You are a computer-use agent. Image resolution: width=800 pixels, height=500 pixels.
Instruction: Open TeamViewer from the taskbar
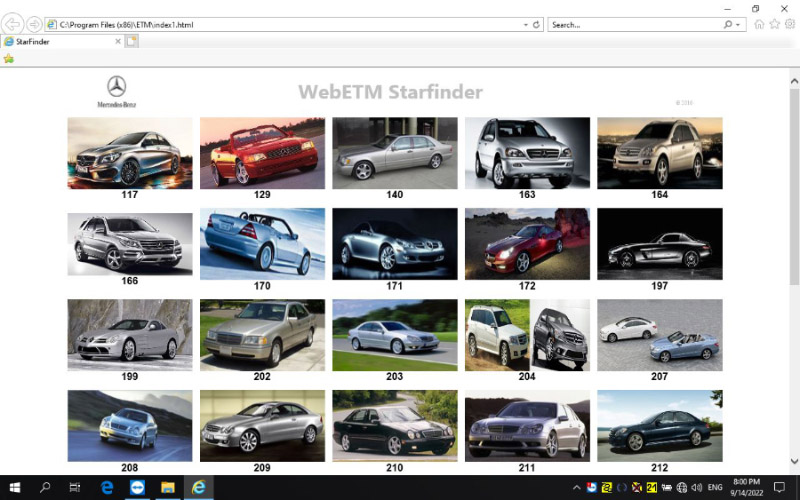coord(137,487)
